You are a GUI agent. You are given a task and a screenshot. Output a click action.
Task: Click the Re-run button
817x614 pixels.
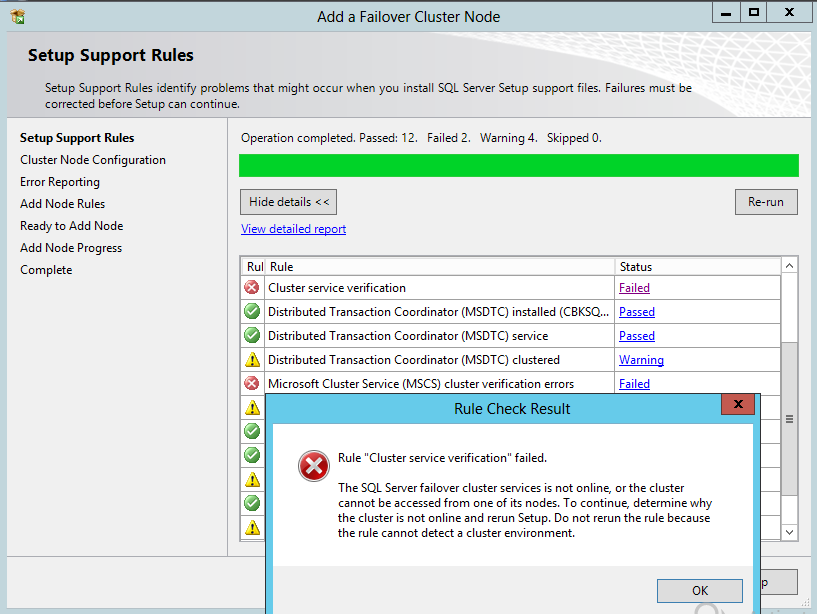(x=766, y=202)
